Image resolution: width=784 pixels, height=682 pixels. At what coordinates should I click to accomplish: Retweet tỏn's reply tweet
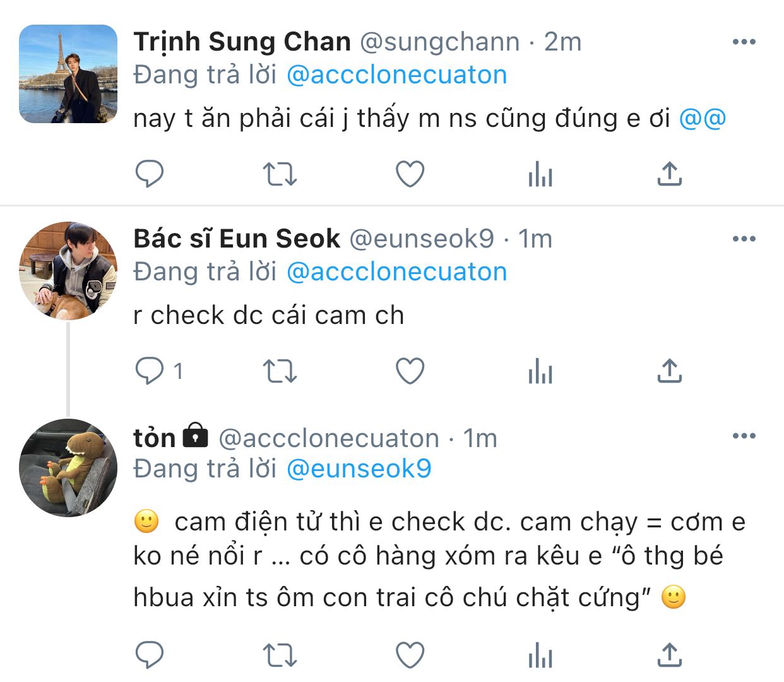[x=279, y=655]
